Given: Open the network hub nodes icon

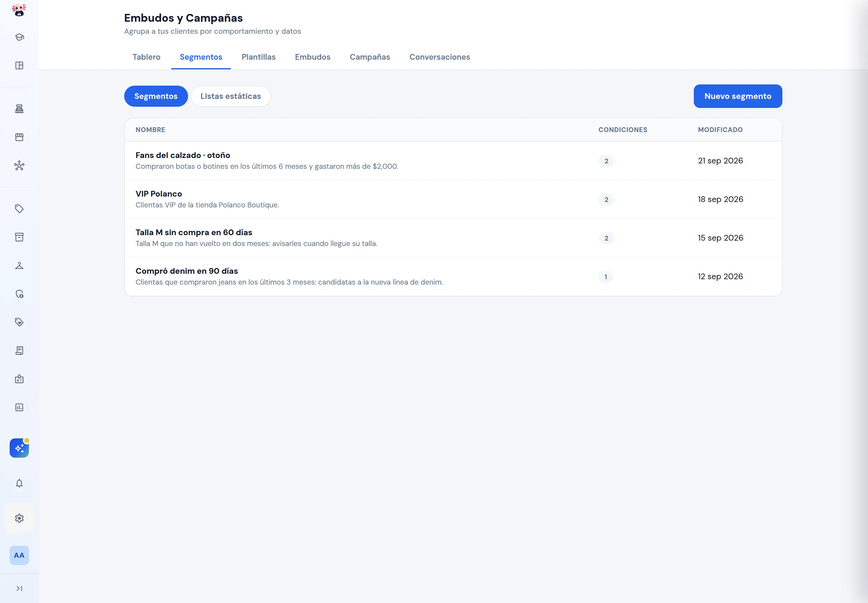Looking at the screenshot, I should (19, 166).
